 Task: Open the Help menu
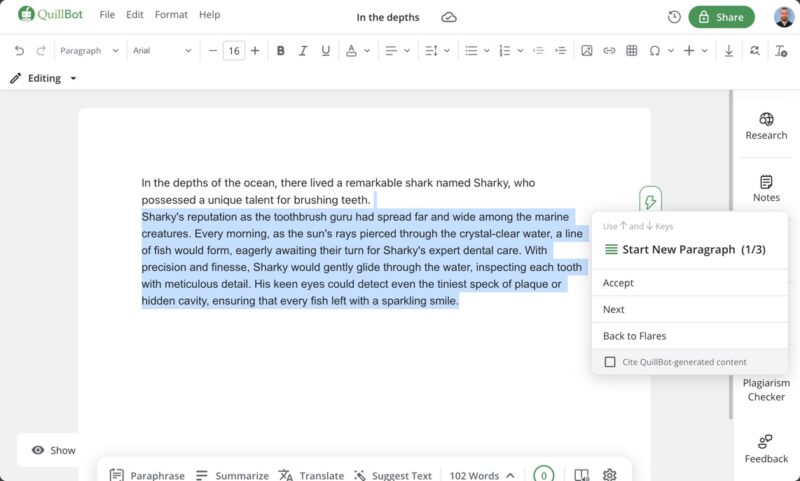point(210,15)
